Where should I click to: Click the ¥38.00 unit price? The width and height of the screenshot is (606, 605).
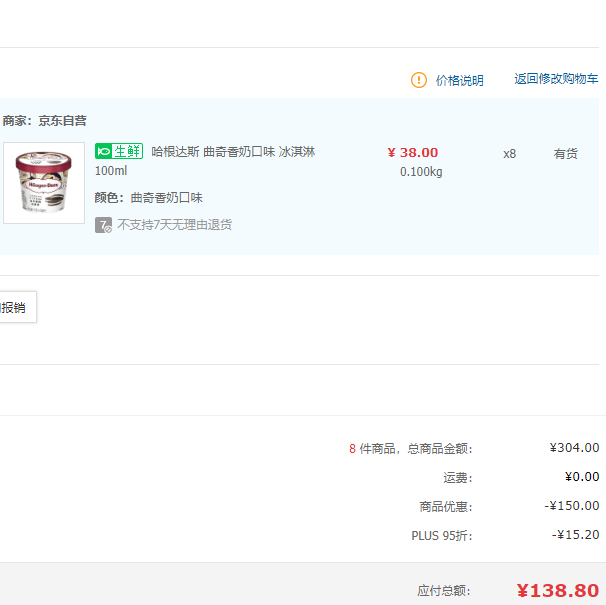(412, 153)
